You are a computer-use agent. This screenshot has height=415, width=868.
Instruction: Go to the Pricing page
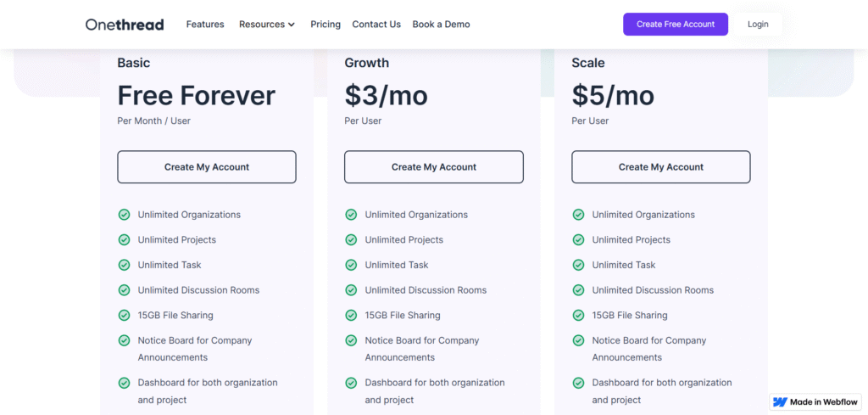pyautogui.click(x=325, y=25)
